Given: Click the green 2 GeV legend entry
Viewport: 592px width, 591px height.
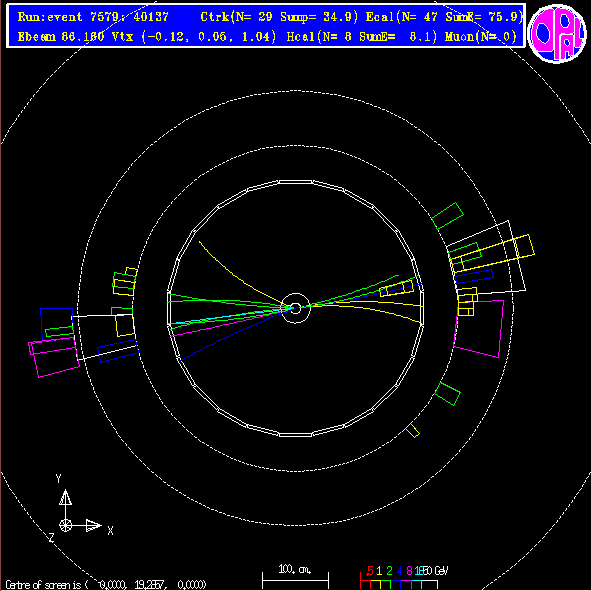Looking at the screenshot, I should pyautogui.click(x=389, y=570).
